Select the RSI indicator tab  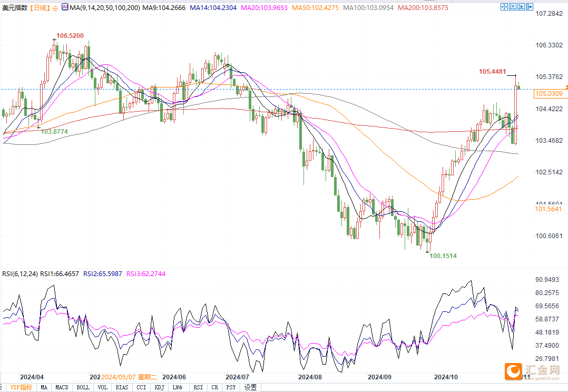click(198, 387)
